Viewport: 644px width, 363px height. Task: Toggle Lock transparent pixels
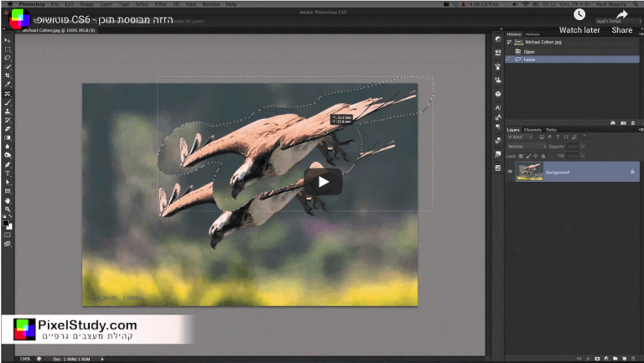(x=521, y=156)
